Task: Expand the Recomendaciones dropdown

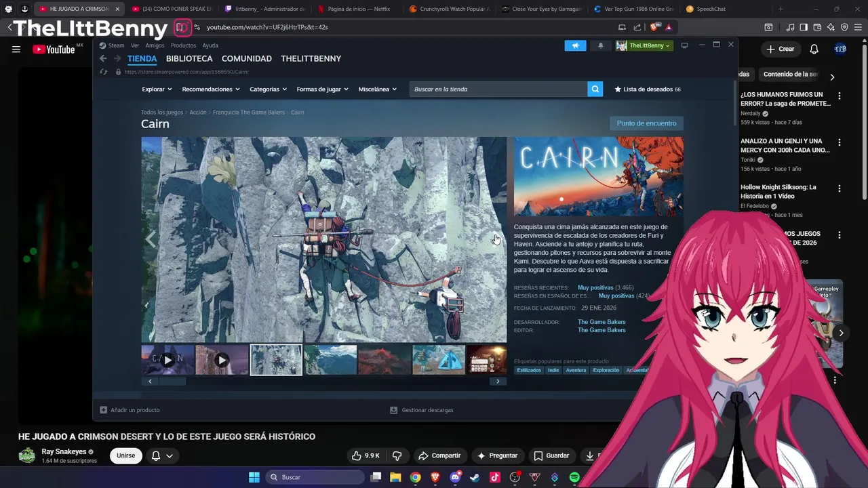Action: coord(211,89)
